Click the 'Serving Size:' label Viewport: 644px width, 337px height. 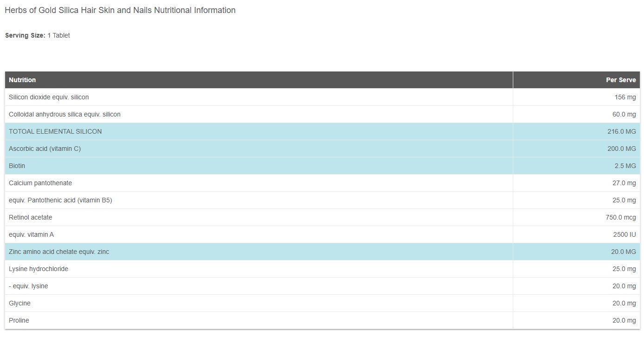click(25, 35)
